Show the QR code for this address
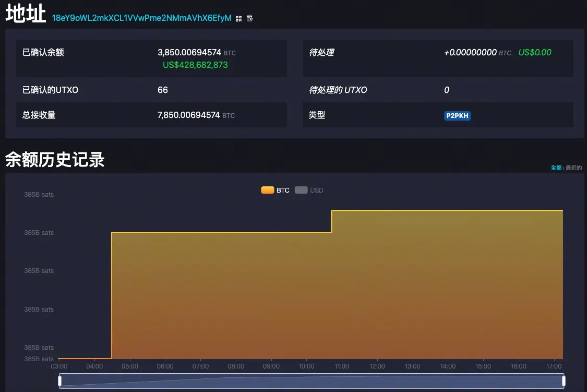Viewport: 587px width, 392px height. click(238, 18)
